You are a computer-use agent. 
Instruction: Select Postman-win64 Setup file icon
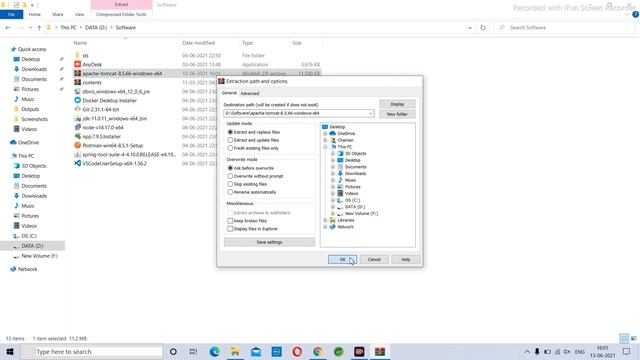(x=78, y=145)
